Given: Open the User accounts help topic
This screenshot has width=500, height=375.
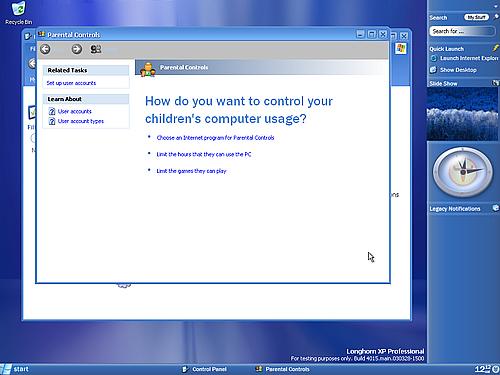Looking at the screenshot, I should [x=74, y=111].
